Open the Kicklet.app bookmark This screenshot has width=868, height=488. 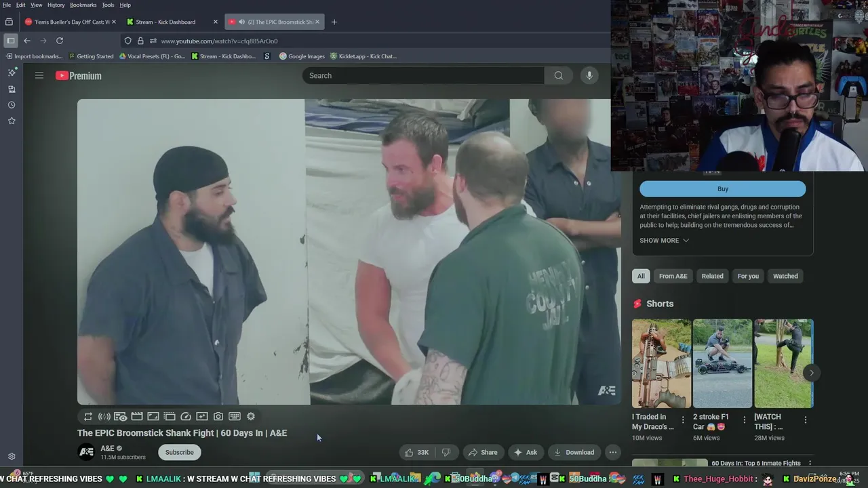(x=363, y=56)
